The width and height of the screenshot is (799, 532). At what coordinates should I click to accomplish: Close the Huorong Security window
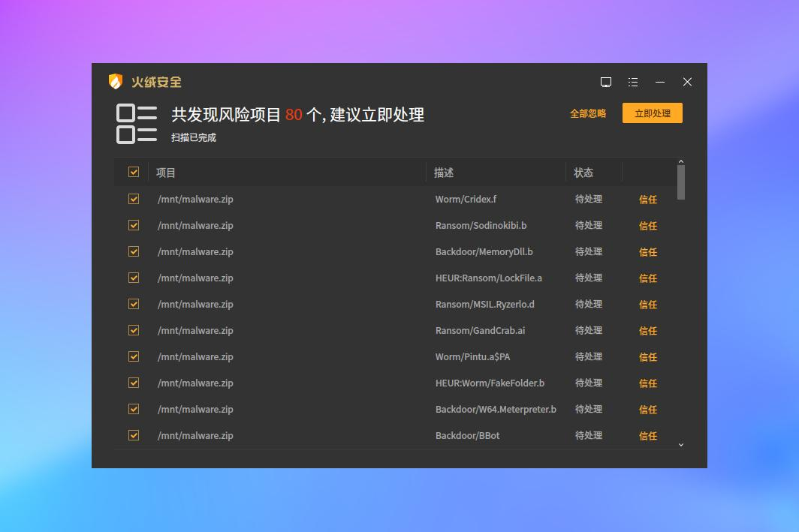pyautogui.click(x=687, y=82)
